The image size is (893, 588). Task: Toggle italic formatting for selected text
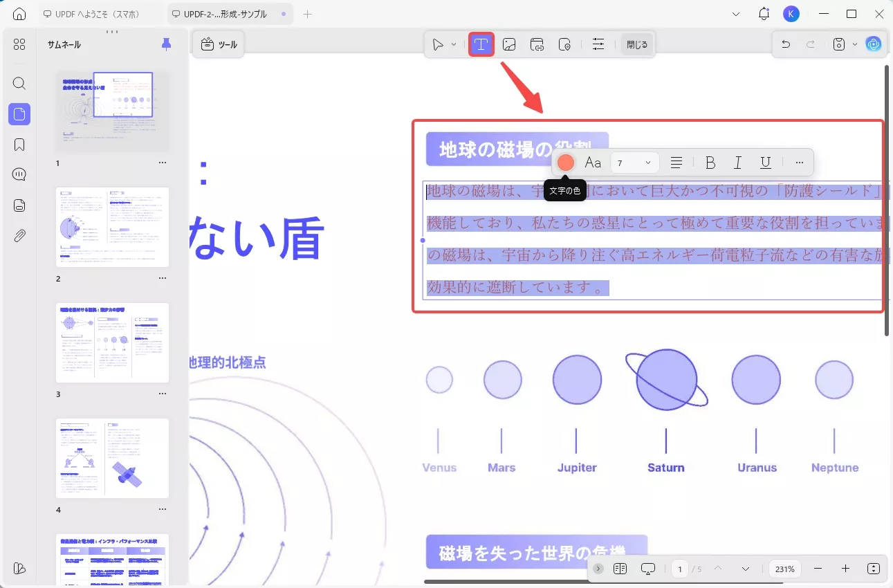(738, 163)
